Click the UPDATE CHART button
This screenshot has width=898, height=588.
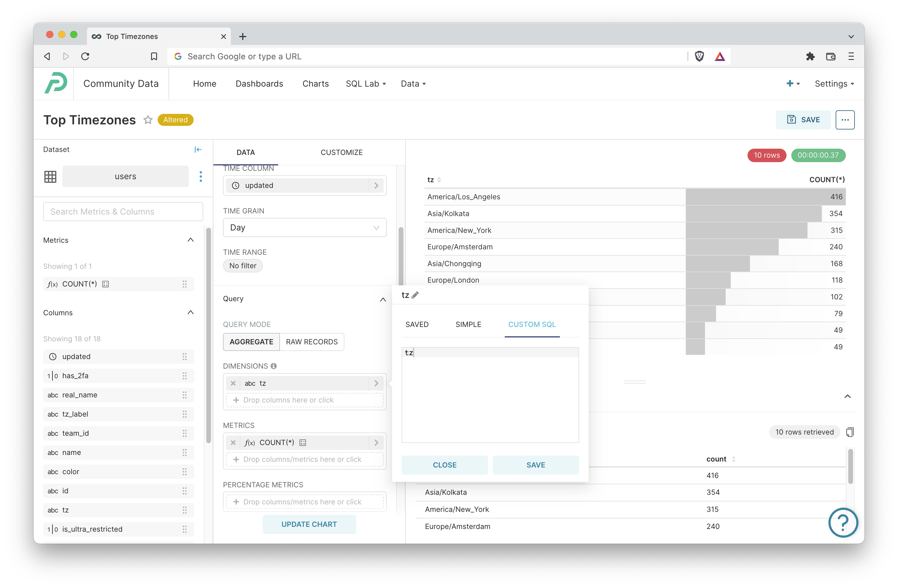309,524
